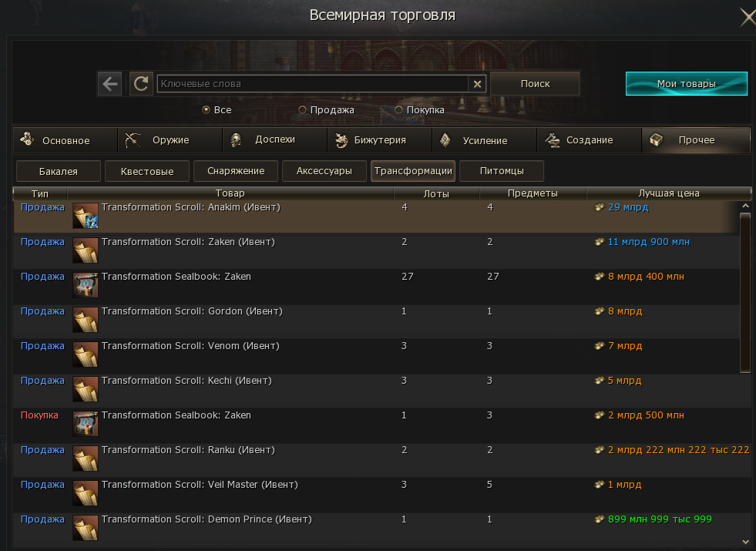The width and height of the screenshot is (756, 551).
Task: Sort by the Товар column header
Action: 230,193
